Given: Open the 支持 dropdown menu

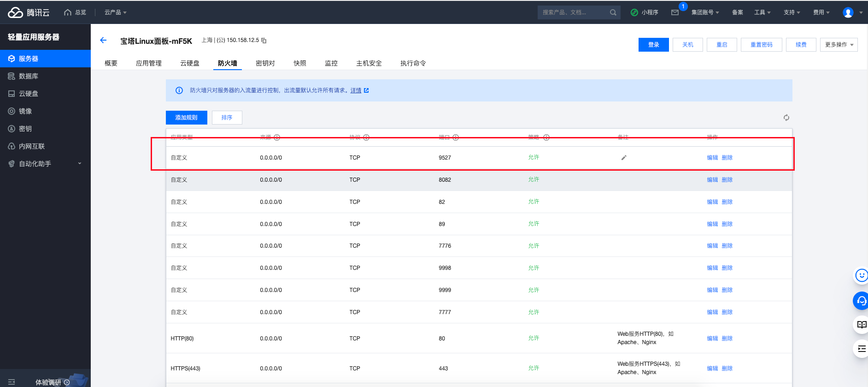Looking at the screenshot, I should 792,12.
